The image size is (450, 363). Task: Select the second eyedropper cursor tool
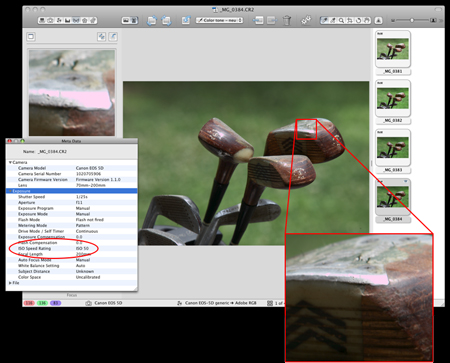(333, 21)
